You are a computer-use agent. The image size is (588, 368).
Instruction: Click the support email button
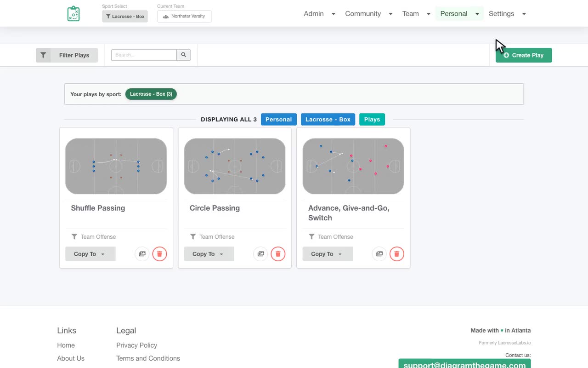click(x=464, y=363)
